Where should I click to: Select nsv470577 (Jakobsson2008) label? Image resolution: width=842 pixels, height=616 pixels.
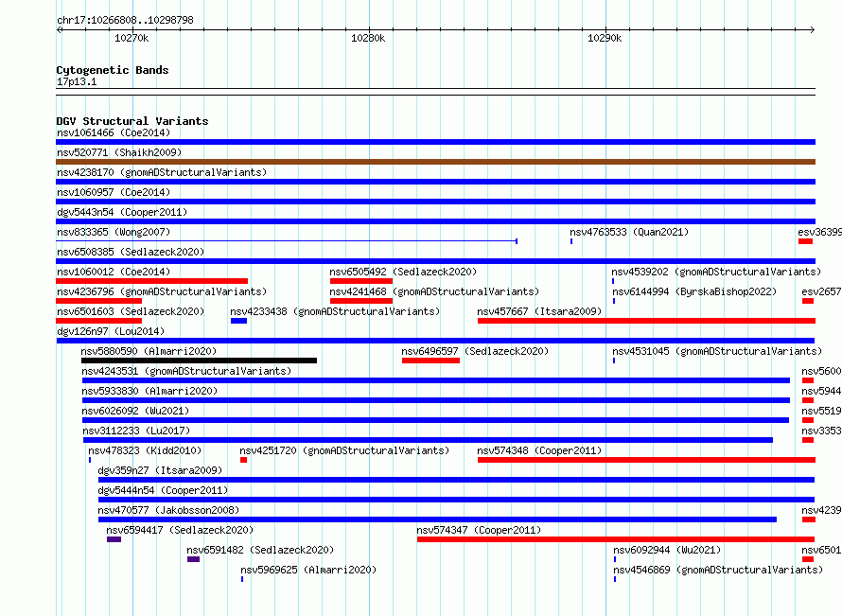pyautogui.click(x=168, y=510)
